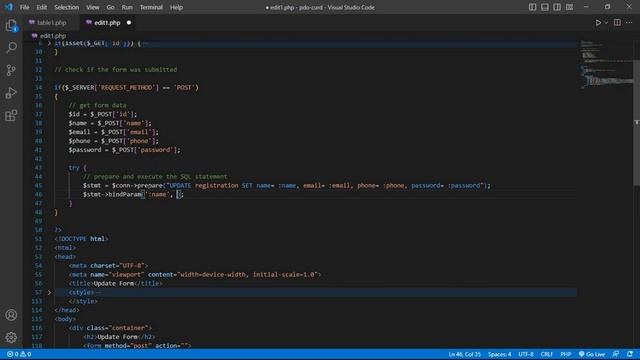Open the Explorer view in activity bar
Image resolution: width=640 pixels, height=360 pixels.
(x=11, y=26)
